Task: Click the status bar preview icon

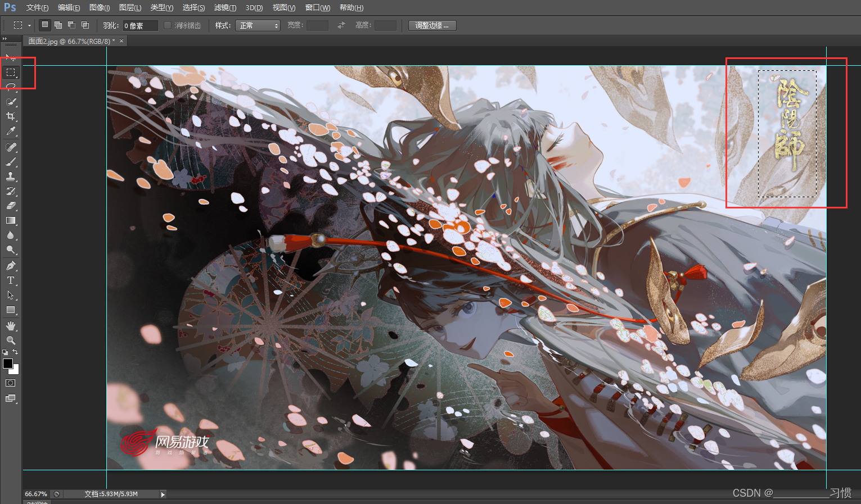Action: pos(56,494)
